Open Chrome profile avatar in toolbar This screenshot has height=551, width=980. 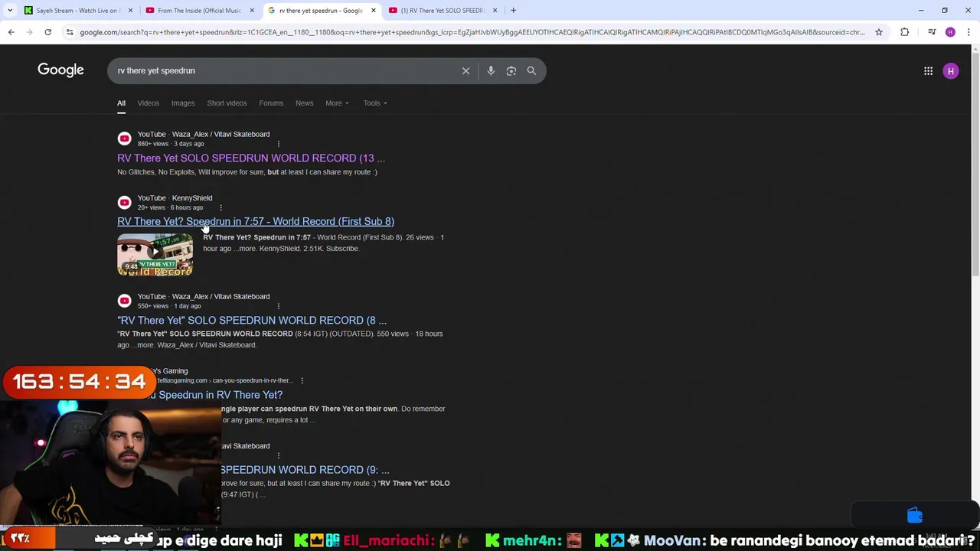tap(950, 32)
